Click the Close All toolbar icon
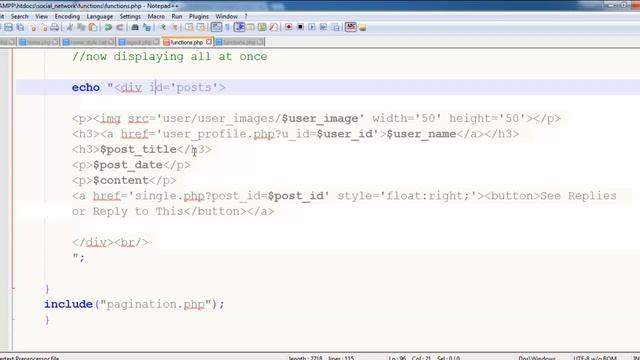640x360 pixels. coord(44,27)
